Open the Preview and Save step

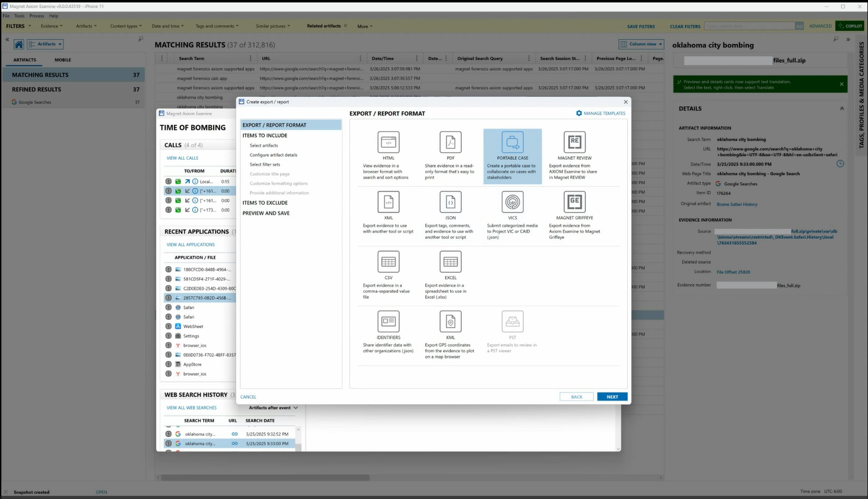tap(266, 213)
